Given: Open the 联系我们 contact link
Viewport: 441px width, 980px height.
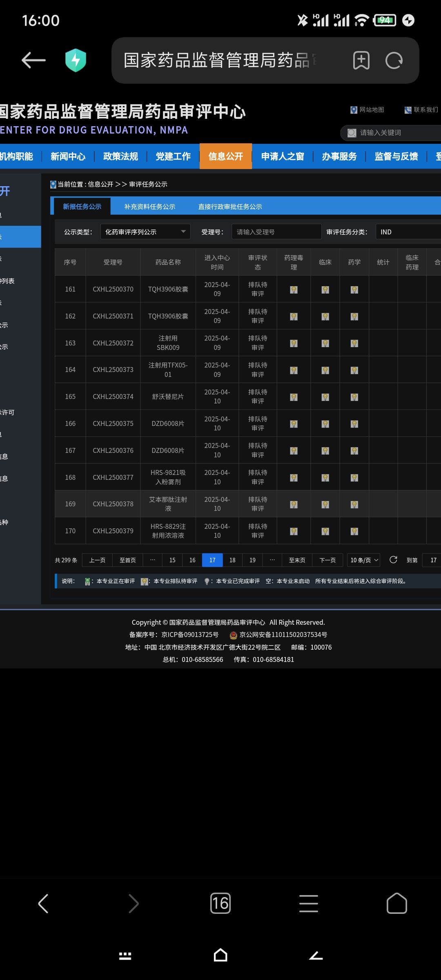Looking at the screenshot, I should coord(421,110).
